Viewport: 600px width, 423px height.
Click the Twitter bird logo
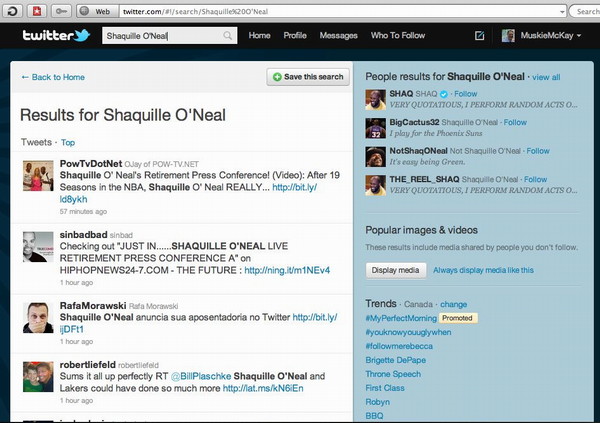[x=82, y=35]
